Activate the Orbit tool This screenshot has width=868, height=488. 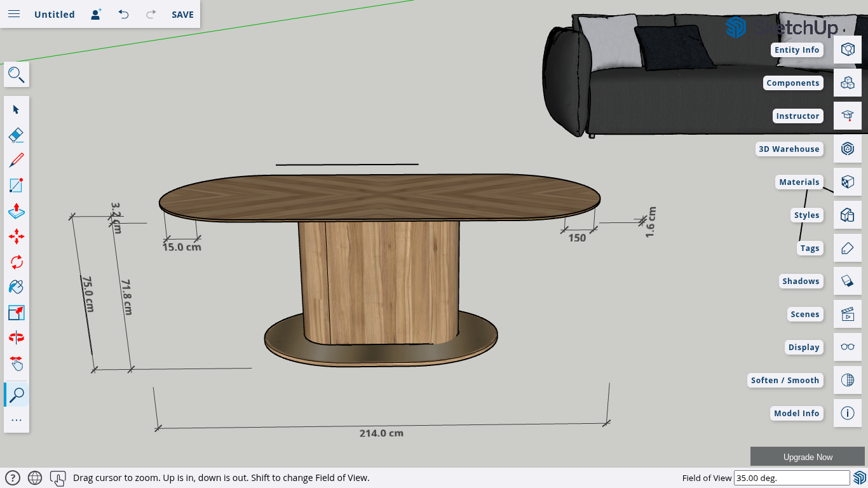17,337
